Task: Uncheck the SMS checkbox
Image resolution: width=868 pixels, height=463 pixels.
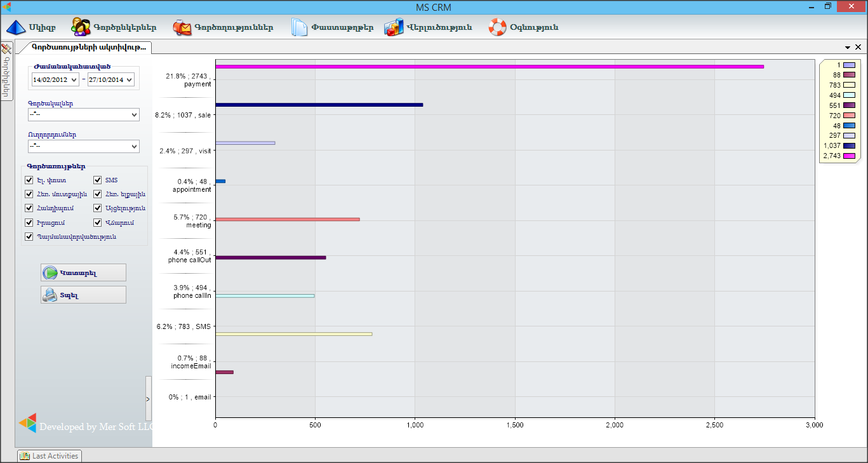Action: click(98, 180)
